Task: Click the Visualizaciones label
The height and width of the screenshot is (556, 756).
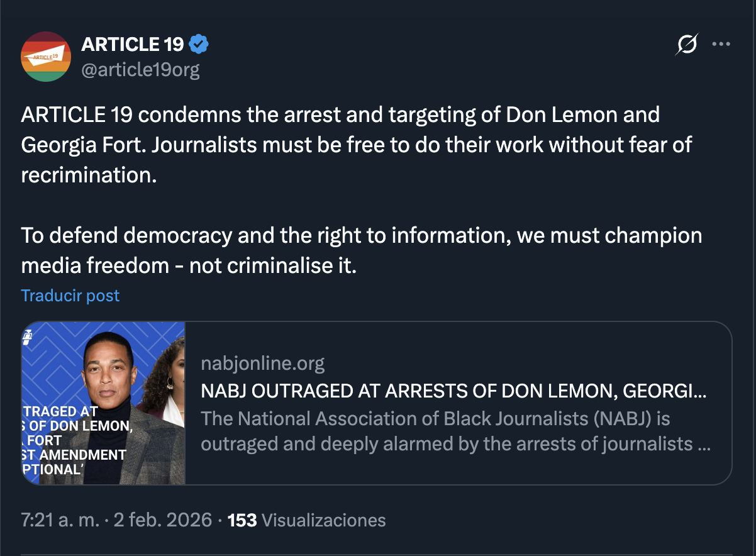Action: point(323,520)
